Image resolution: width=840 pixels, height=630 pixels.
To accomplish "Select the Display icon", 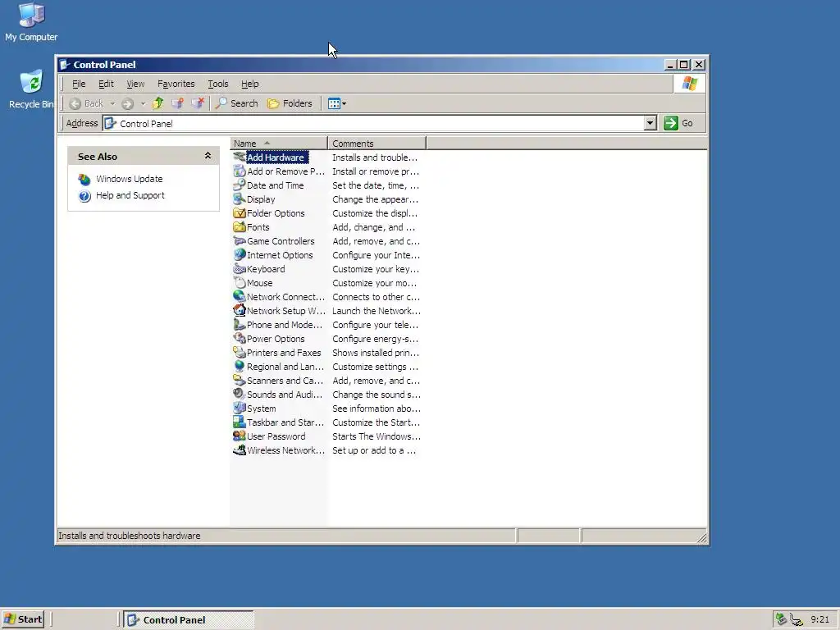I will pos(240,199).
